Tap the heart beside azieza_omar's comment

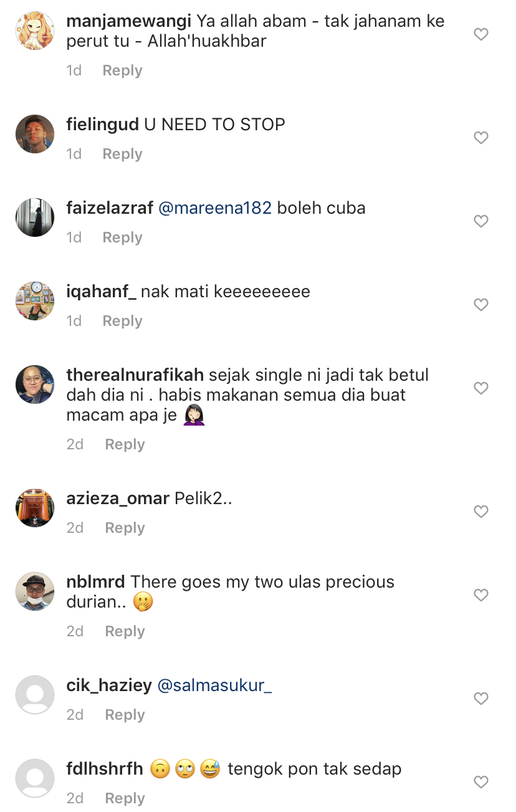480,512
